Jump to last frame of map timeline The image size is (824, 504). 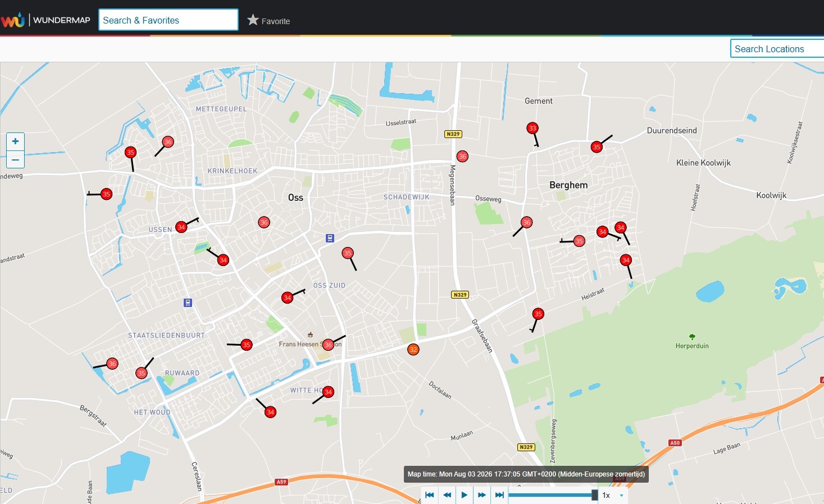(499, 495)
